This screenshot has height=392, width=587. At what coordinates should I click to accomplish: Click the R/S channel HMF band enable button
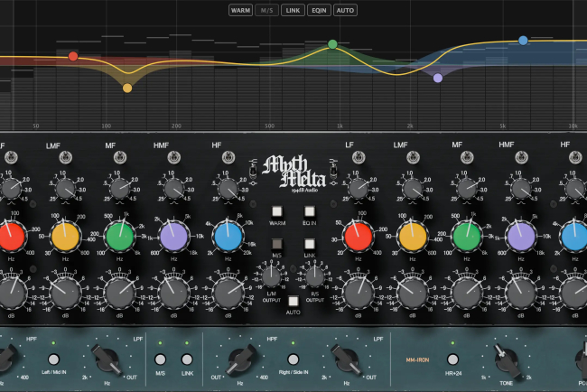point(521,158)
